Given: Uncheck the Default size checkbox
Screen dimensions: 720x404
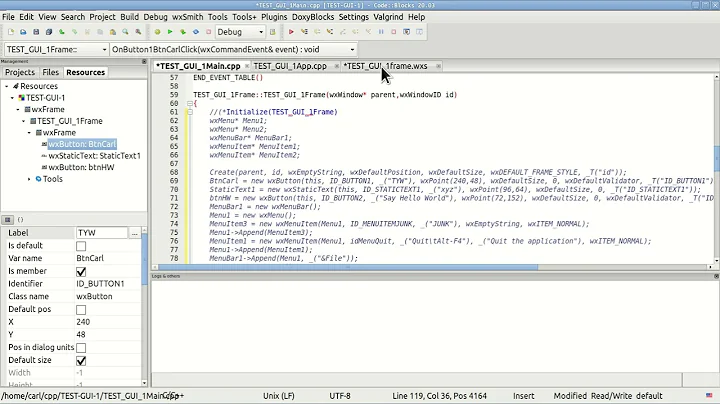Looking at the screenshot, I should tap(81, 361).
